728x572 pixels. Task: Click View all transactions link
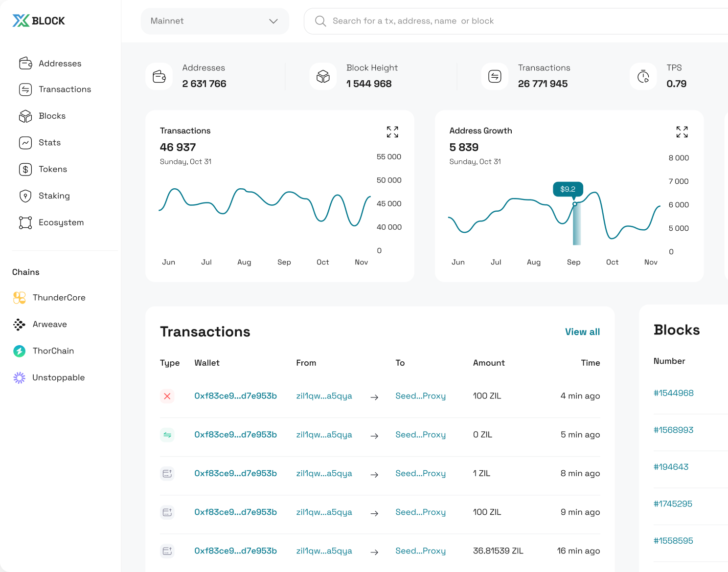582,332
